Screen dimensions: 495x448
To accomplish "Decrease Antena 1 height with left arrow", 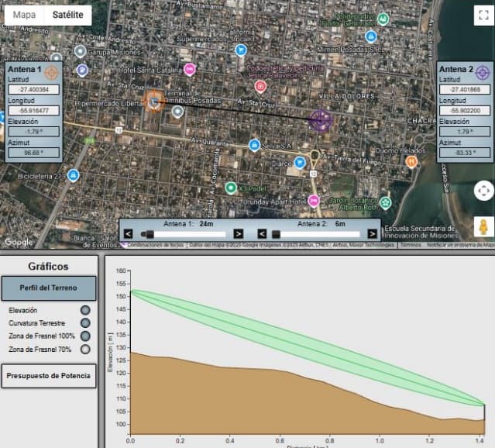I will 128,234.
